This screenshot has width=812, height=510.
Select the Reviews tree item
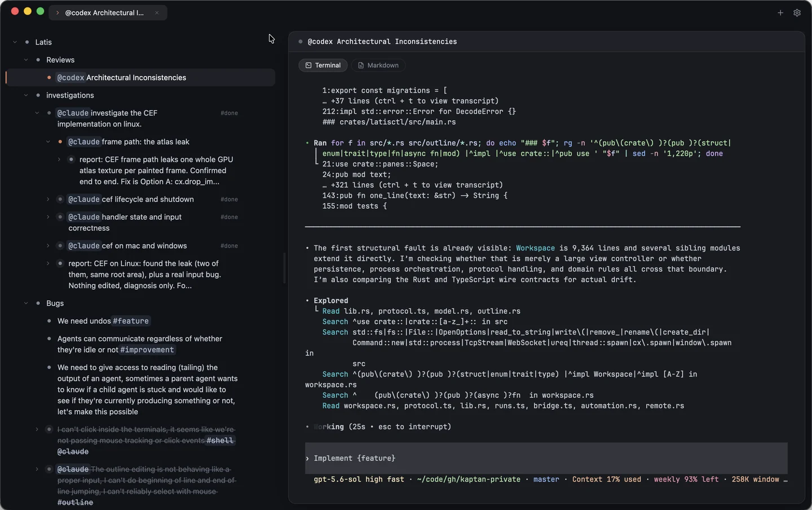click(60, 60)
